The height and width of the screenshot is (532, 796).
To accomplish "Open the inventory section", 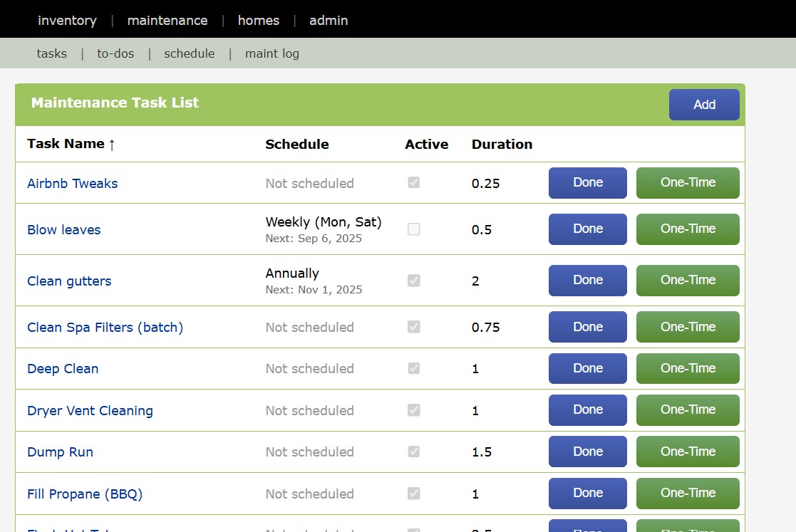I will coord(67,20).
